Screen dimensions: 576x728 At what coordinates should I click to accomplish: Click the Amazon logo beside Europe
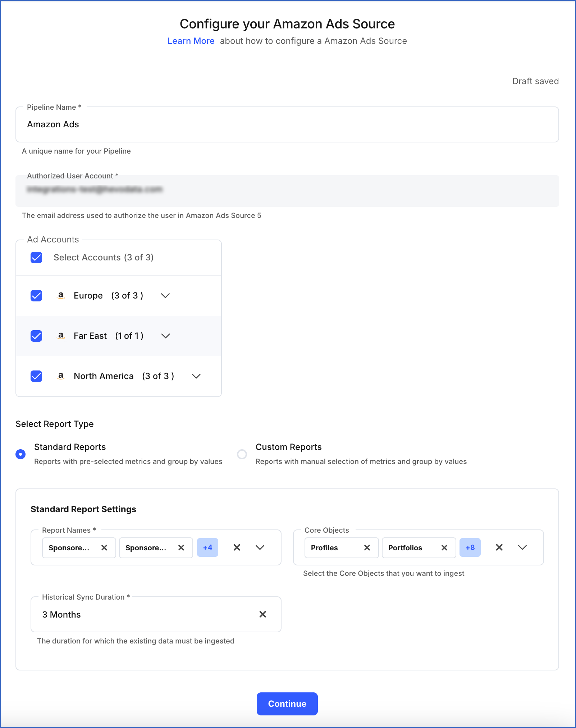[61, 295]
